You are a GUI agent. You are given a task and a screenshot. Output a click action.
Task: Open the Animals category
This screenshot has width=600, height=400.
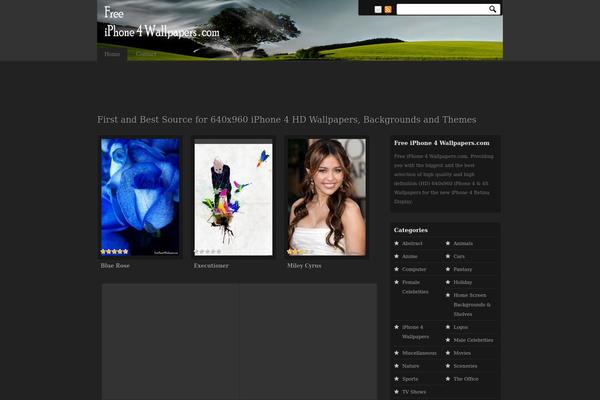463,243
